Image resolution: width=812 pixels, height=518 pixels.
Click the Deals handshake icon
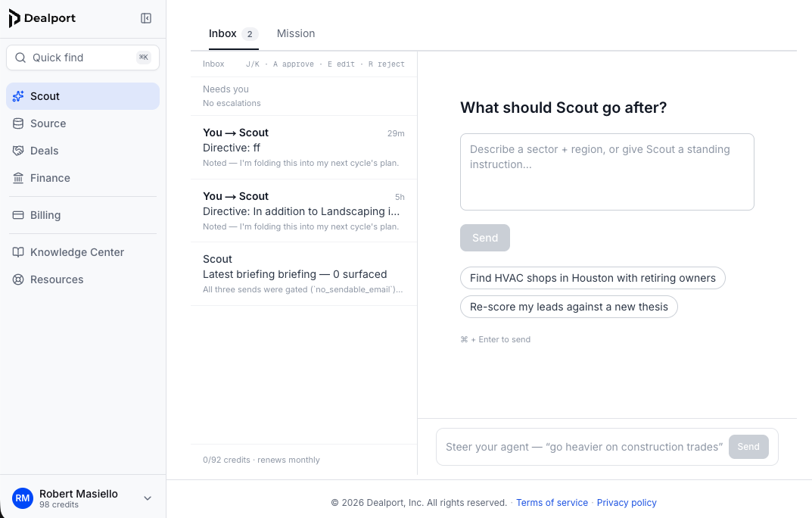pyautogui.click(x=18, y=151)
